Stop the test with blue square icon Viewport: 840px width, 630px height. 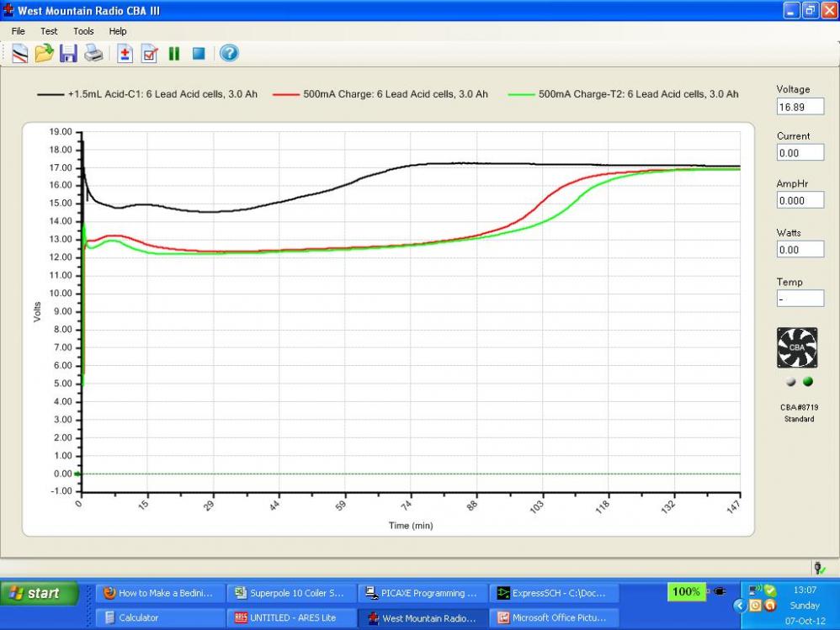pos(199,54)
